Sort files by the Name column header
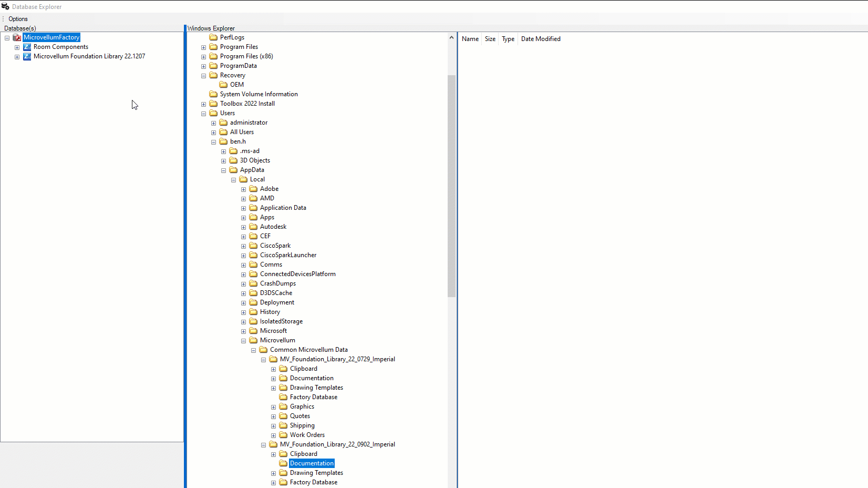The height and width of the screenshot is (488, 868). [470, 39]
